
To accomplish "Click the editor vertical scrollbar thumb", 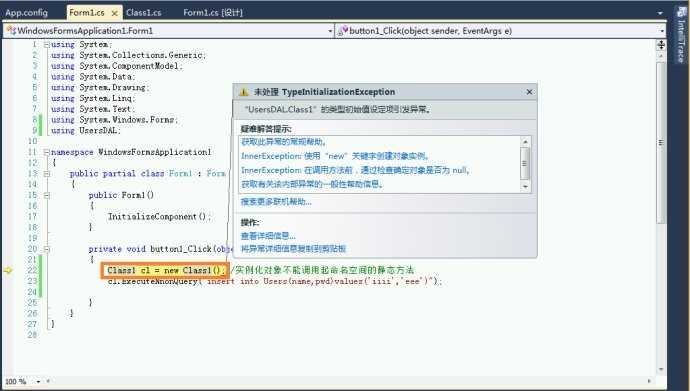I will [x=661, y=143].
